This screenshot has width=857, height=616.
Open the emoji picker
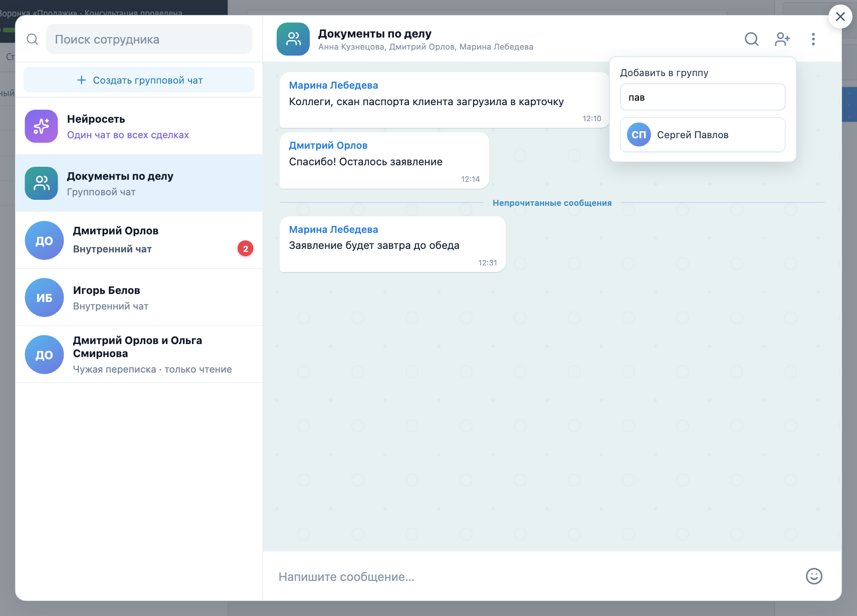pyautogui.click(x=814, y=576)
